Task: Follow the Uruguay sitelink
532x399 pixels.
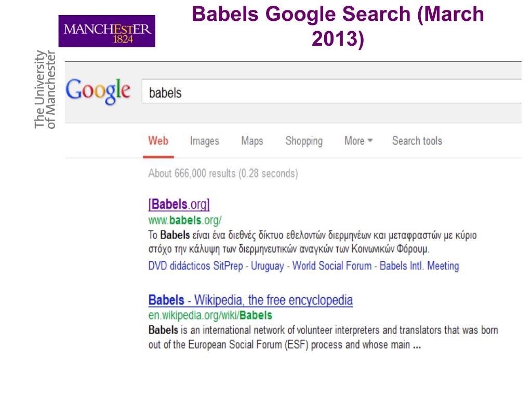Action: 268,265
